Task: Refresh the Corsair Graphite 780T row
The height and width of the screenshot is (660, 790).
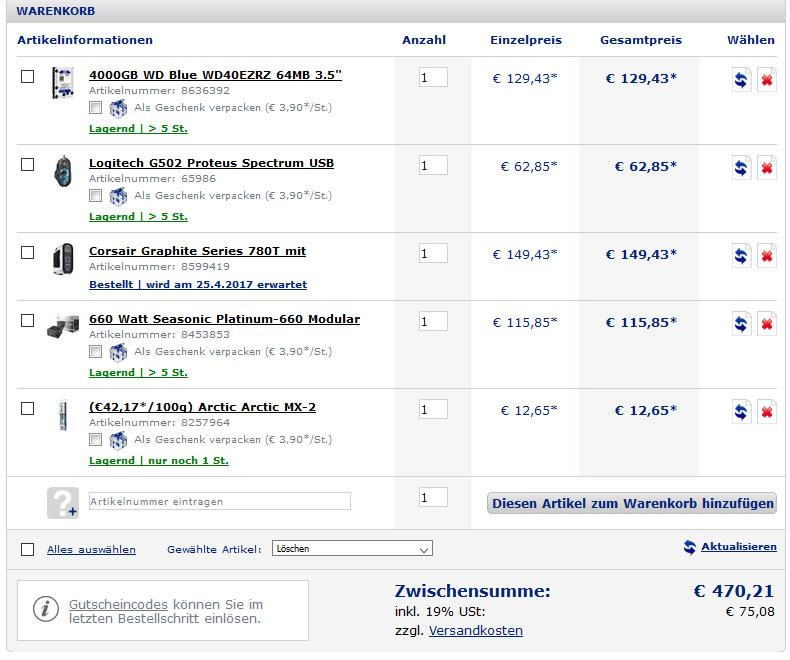Action: pos(741,256)
